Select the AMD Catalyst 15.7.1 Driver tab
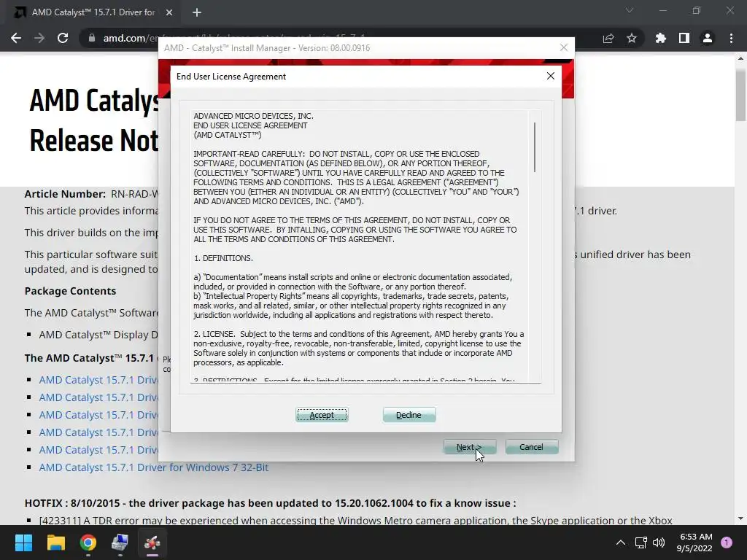This screenshot has height=560, width=747. (x=93, y=12)
